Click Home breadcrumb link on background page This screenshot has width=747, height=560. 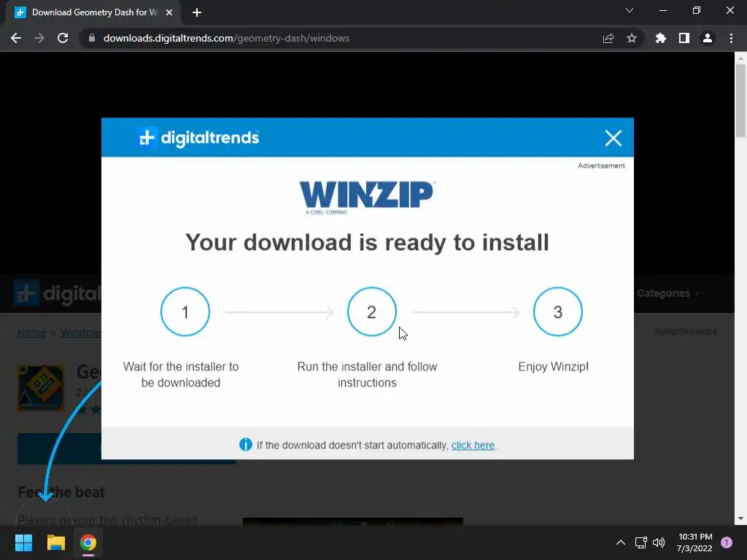point(31,332)
